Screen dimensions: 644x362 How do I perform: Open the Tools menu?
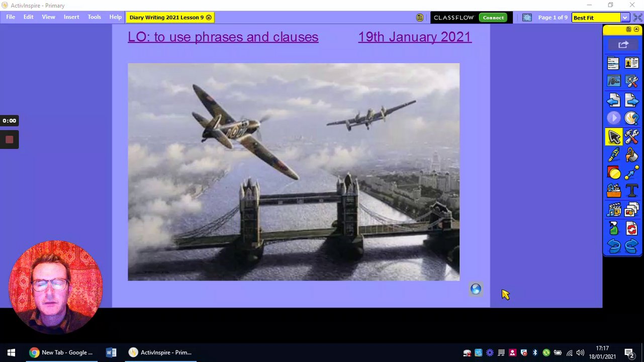pos(95,17)
